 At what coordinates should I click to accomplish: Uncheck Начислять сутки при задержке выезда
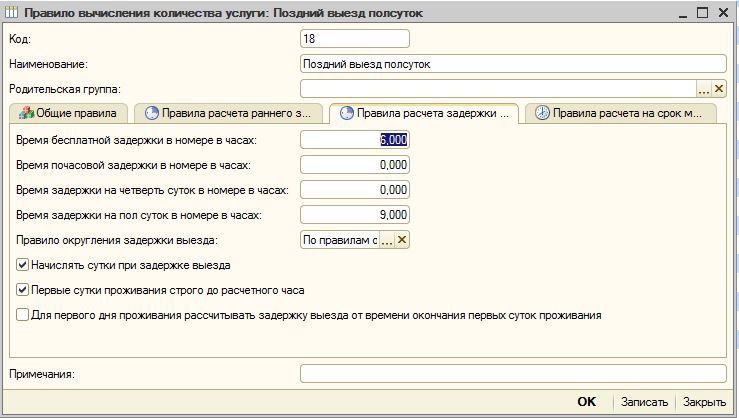tap(22, 265)
